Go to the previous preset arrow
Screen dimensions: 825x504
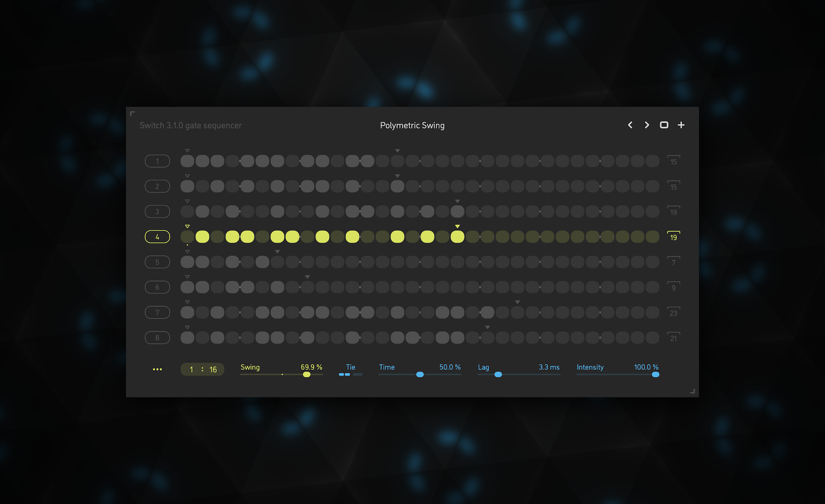pyautogui.click(x=630, y=125)
